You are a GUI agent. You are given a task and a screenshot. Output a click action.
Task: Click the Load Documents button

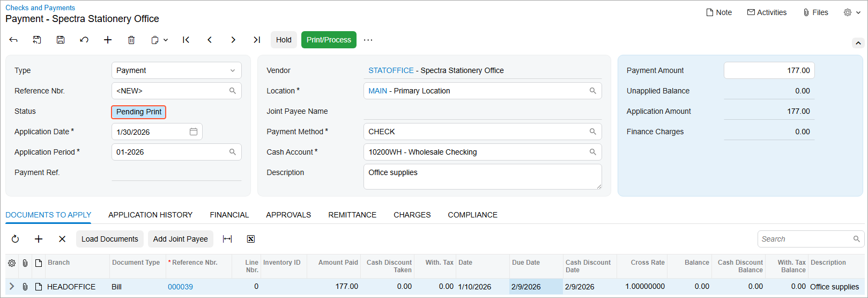pos(109,239)
